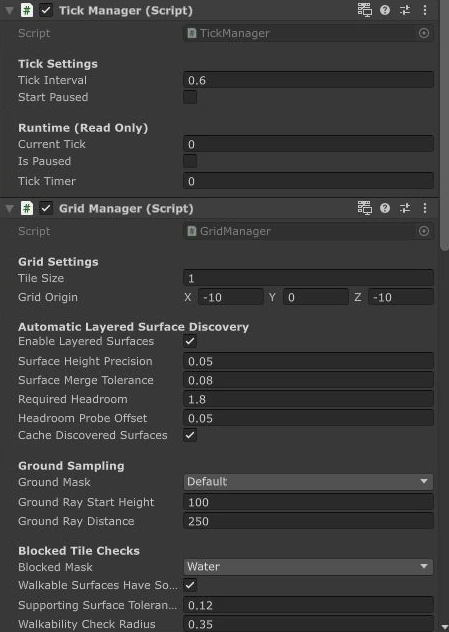Viewport: 449px width, 632px height.
Task: Disable the Grid Manager component checkbox
Action: 46,208
